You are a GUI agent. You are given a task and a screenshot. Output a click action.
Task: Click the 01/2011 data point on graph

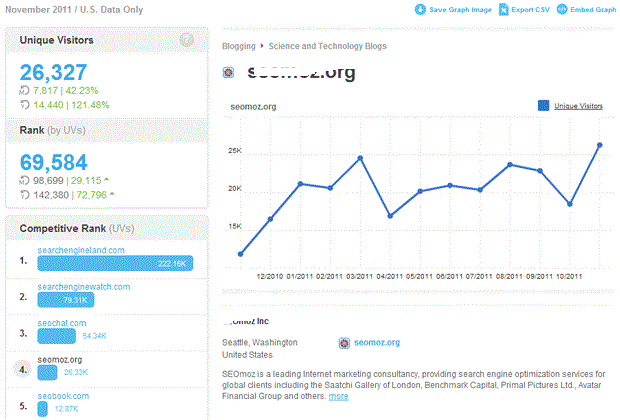tap(301, 184)
